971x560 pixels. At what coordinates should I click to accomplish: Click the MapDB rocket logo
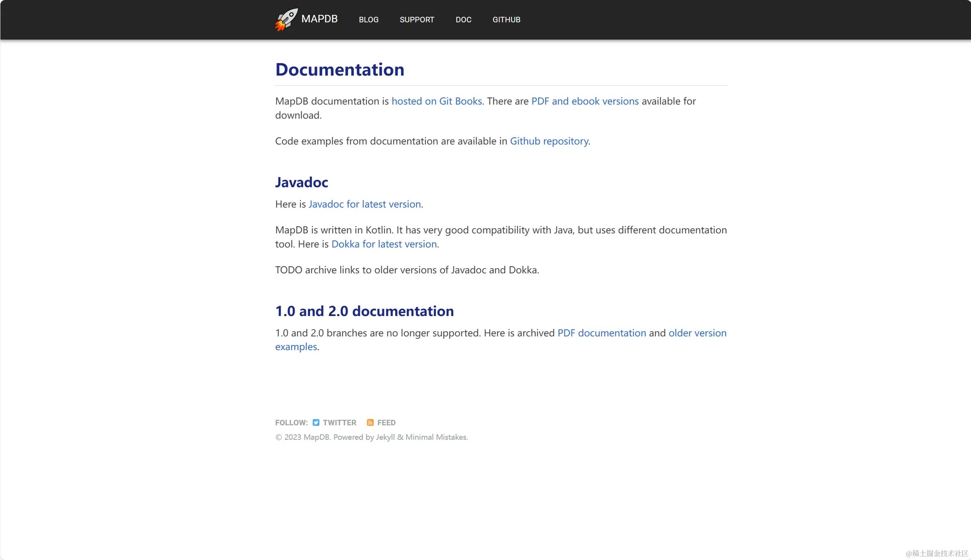tap(286, 19)
